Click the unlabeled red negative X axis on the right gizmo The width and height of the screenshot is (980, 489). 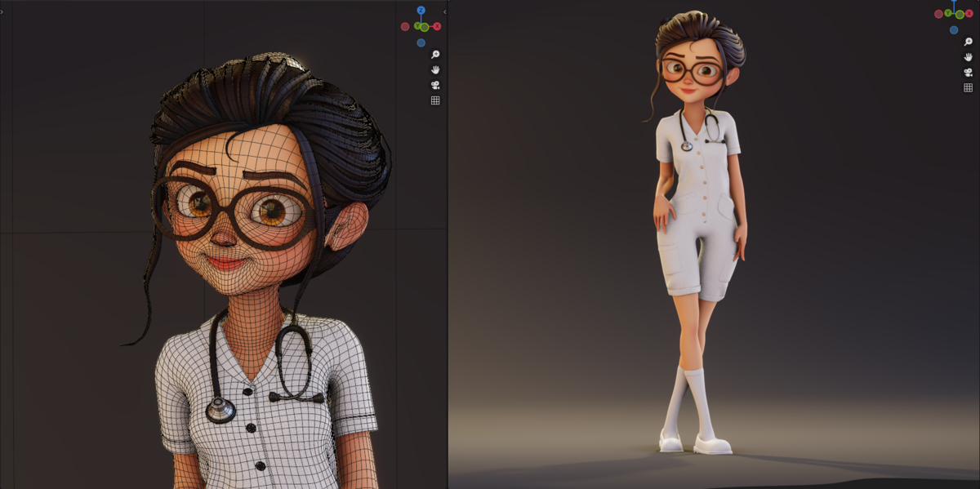(938, 14)
